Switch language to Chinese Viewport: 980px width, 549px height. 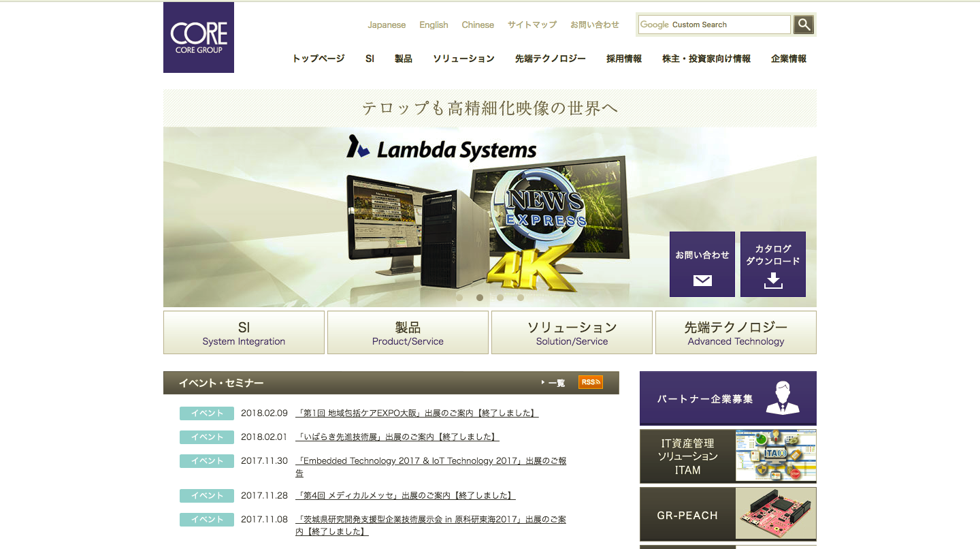(478, 25)
